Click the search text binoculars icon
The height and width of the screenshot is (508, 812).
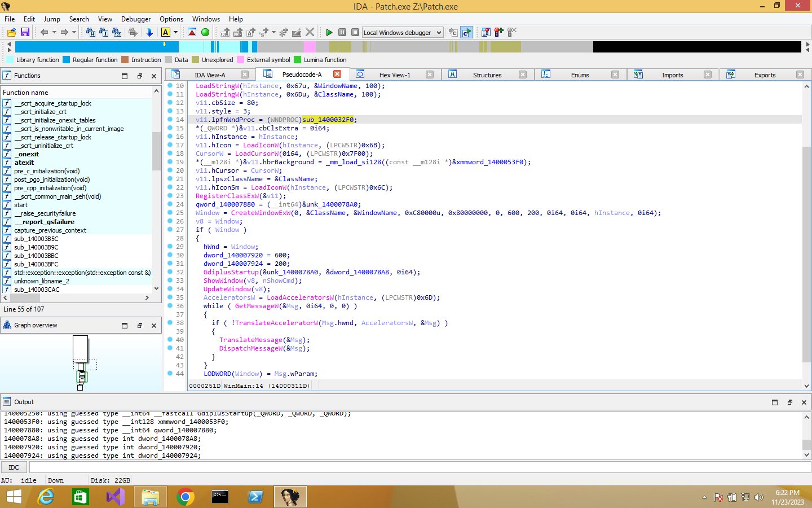point(104,32)
